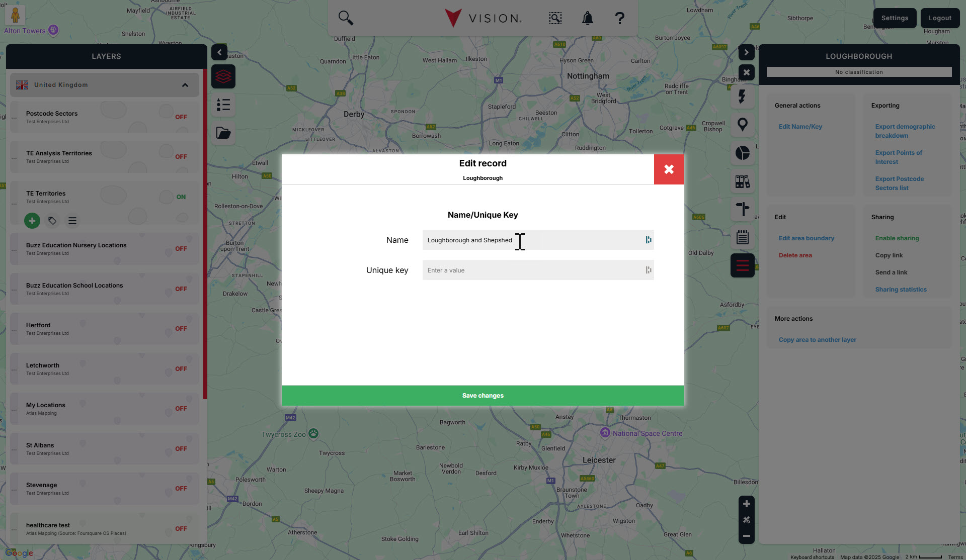Viewport: 966px width, 560px height.
Task: Collapse the Loughborough panel with right chevron
Action: point(747,52)
